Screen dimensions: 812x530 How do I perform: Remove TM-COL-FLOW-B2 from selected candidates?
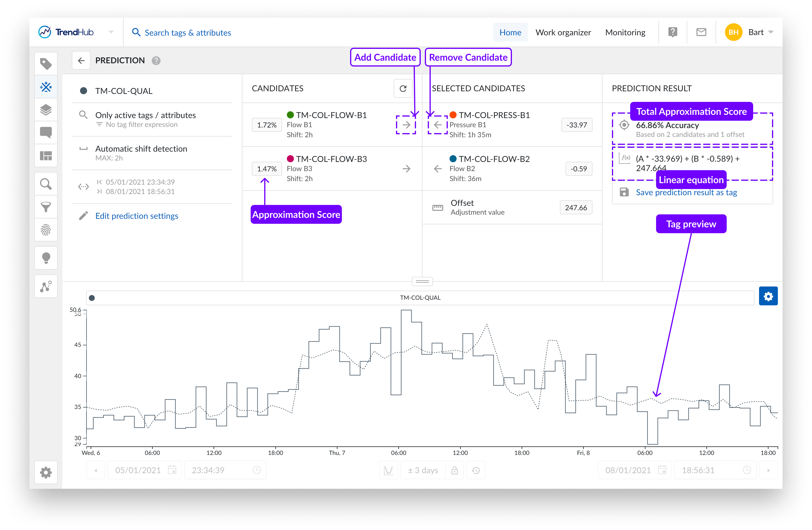pyautogui.click(x=437, y=169)
